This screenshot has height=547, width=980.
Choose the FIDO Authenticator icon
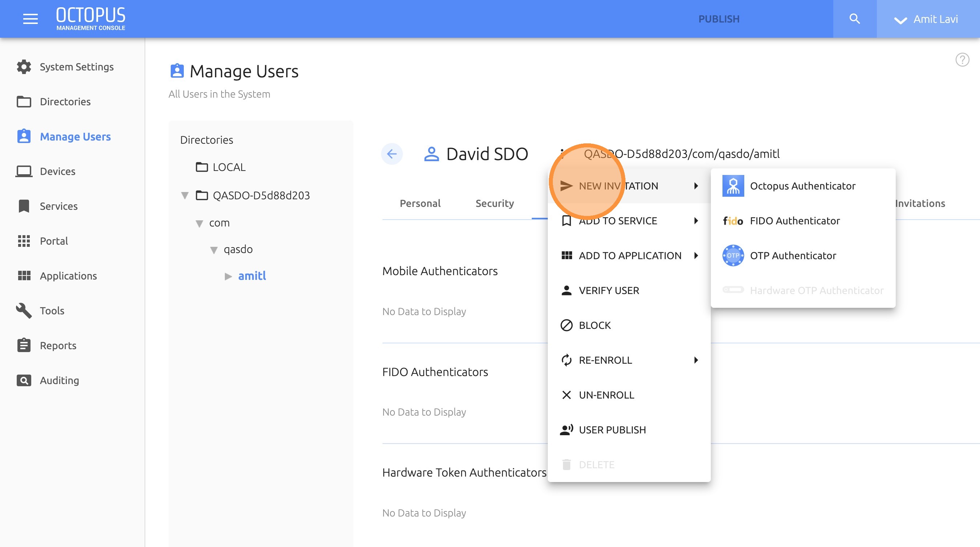(x=733, y=221)
